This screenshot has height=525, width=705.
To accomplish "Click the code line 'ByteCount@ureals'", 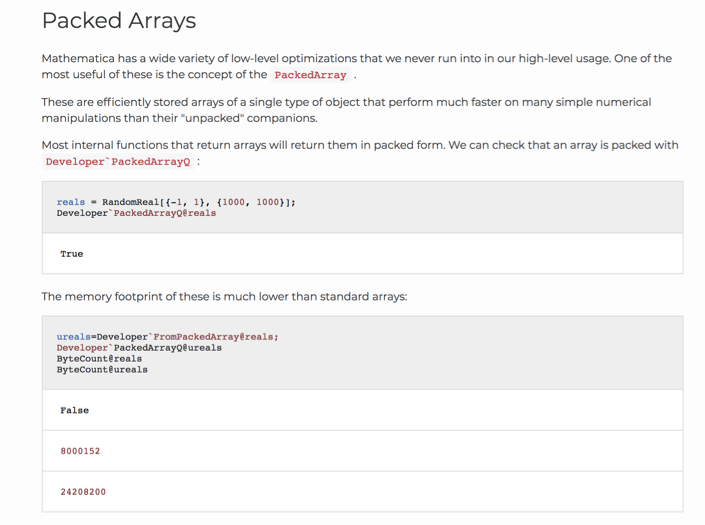I will [102, 369].
